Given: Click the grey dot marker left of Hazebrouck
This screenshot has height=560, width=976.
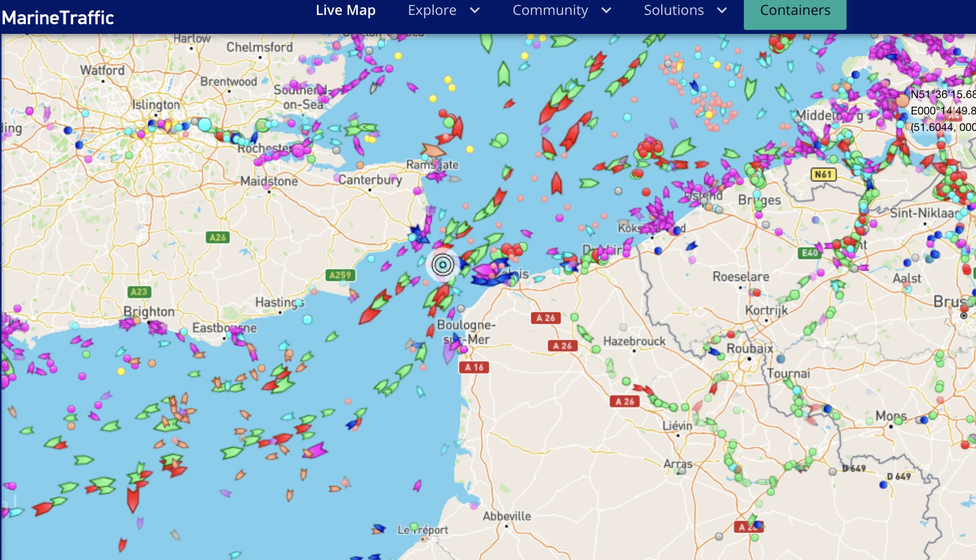Looking at the screenshot, I should (x=623, y=327).
